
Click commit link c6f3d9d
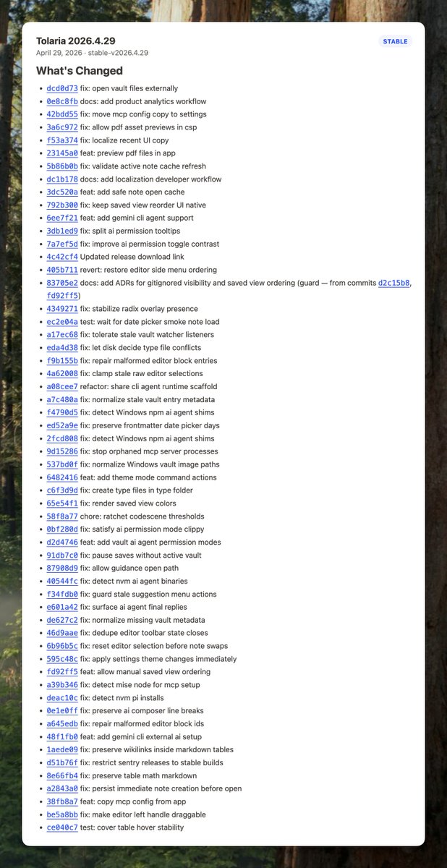pos(62,490)
